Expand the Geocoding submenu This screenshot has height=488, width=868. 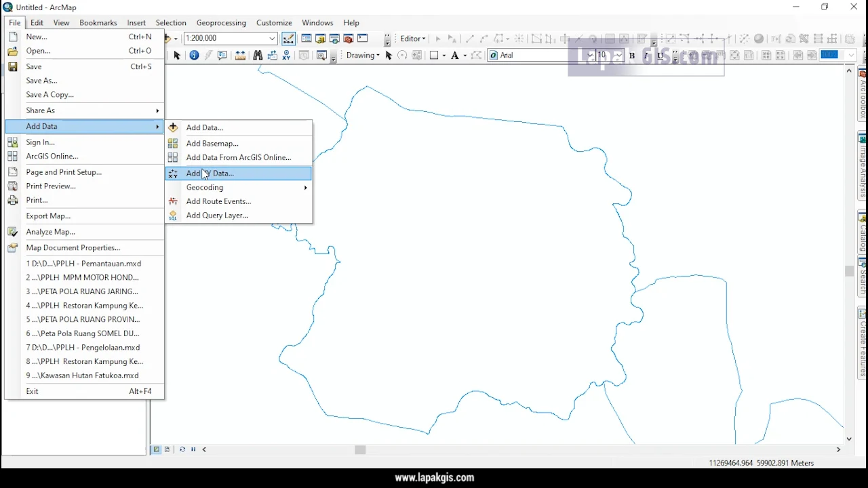coord(239,187)
